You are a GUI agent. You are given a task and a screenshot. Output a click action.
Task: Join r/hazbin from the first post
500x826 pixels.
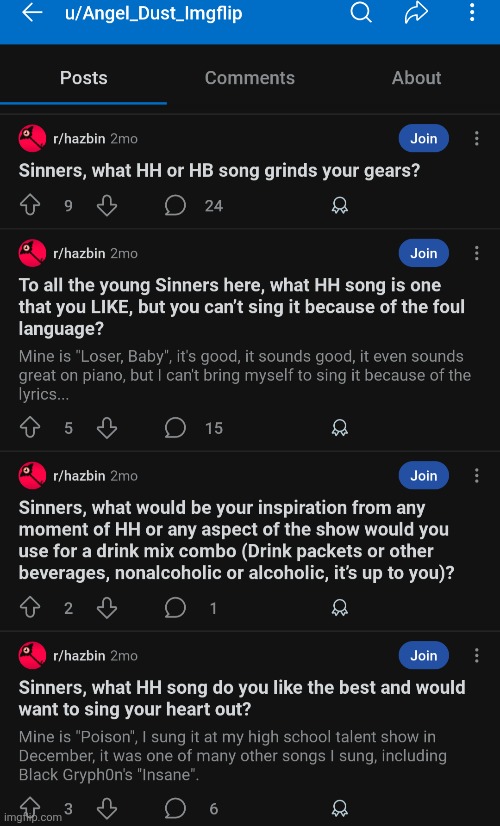click(424, 139)
